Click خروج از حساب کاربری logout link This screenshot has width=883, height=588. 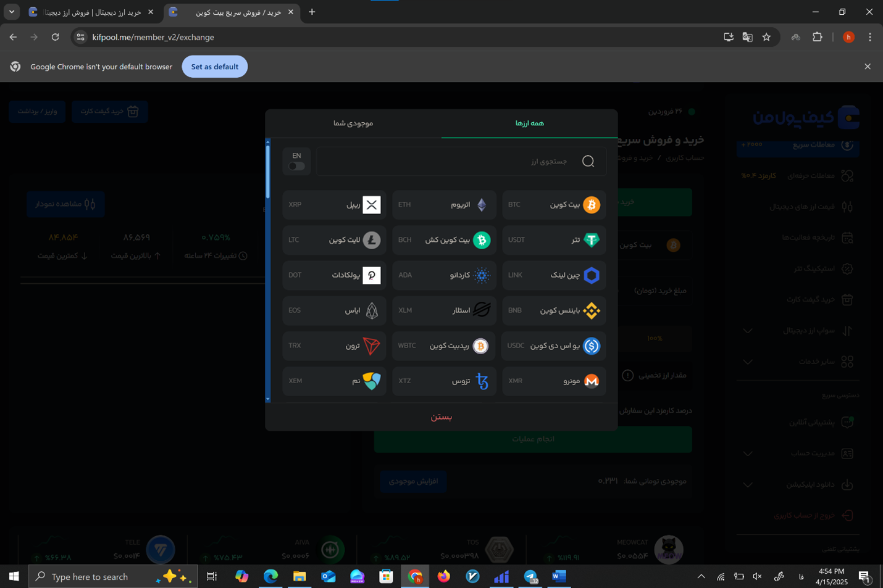click(x=814, y=515)
